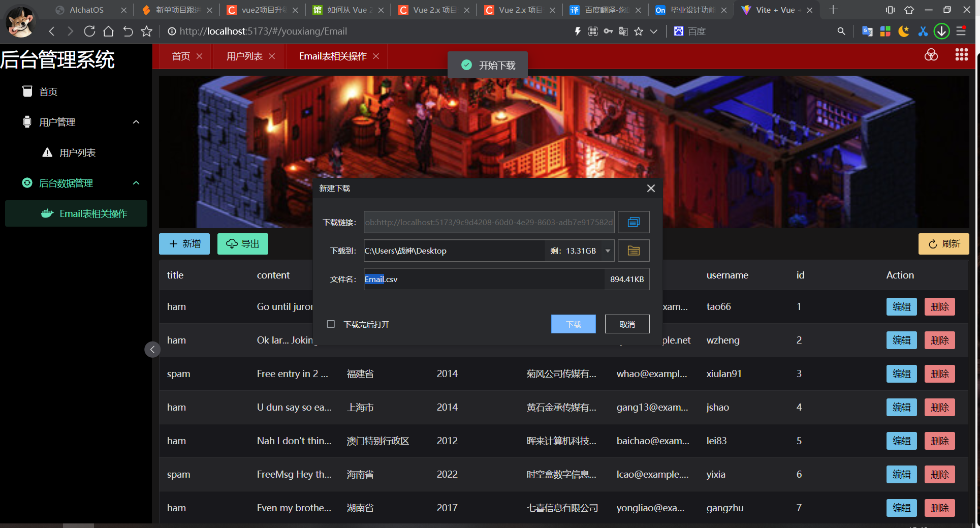Open the QR code grid icon in address bar
This screenshot has height=528, width=980.
pyautogui.click(x=593, y=32)
